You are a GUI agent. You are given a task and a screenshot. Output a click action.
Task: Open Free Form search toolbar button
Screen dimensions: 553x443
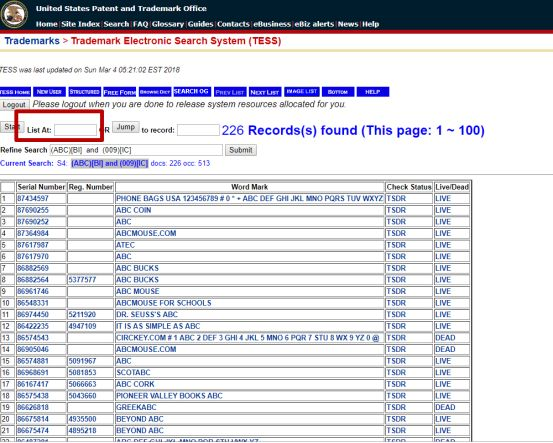[120, 92]
